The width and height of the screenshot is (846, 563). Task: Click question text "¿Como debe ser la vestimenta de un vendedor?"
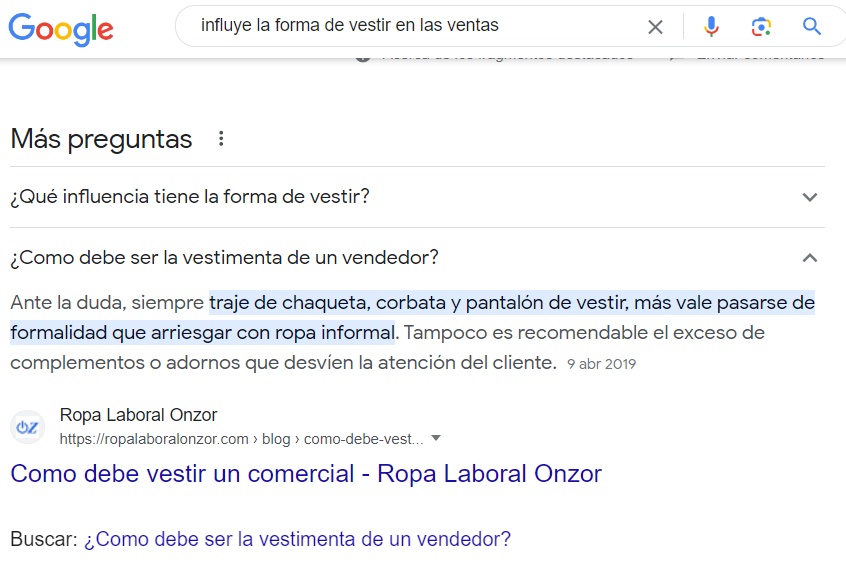224,257
